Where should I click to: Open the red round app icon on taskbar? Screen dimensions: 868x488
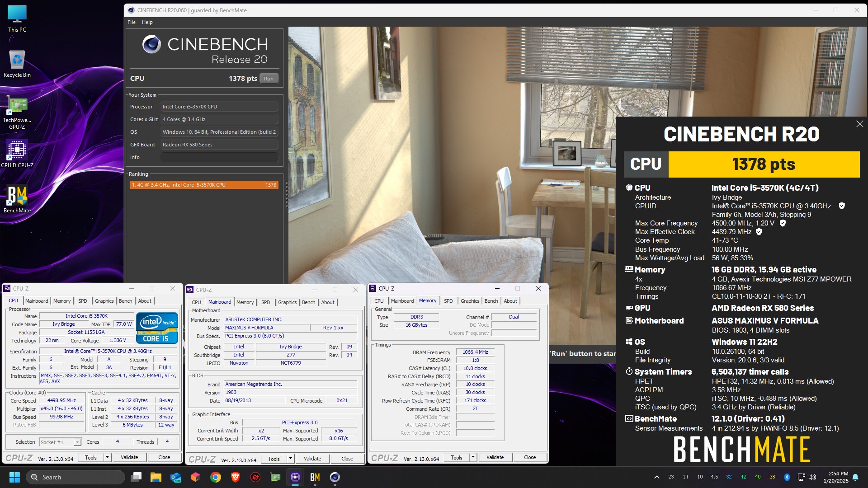255,477
